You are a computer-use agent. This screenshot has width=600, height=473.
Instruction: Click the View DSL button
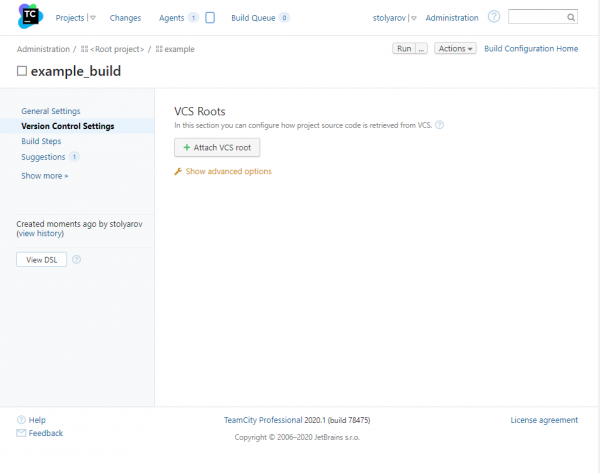click(x=41, y=259)
